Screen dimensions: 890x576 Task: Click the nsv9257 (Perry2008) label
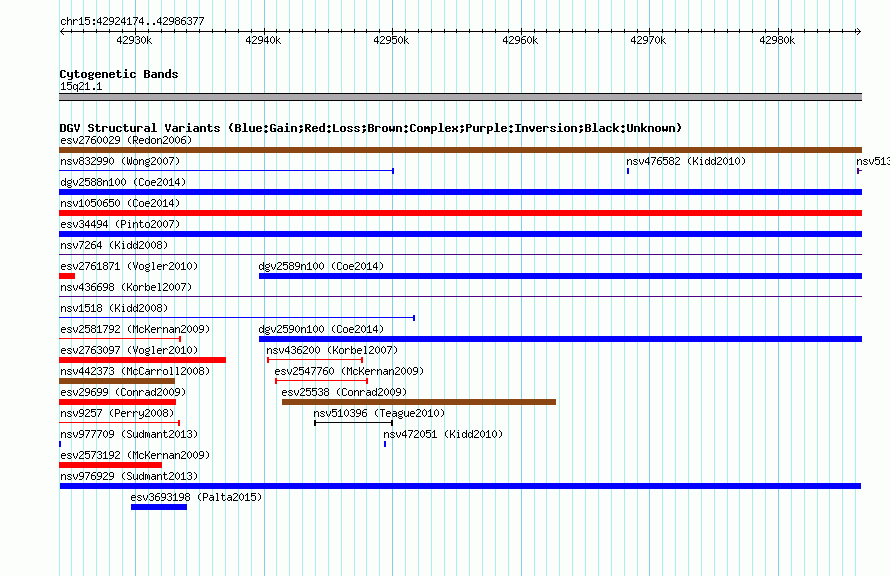coord(117,413)
